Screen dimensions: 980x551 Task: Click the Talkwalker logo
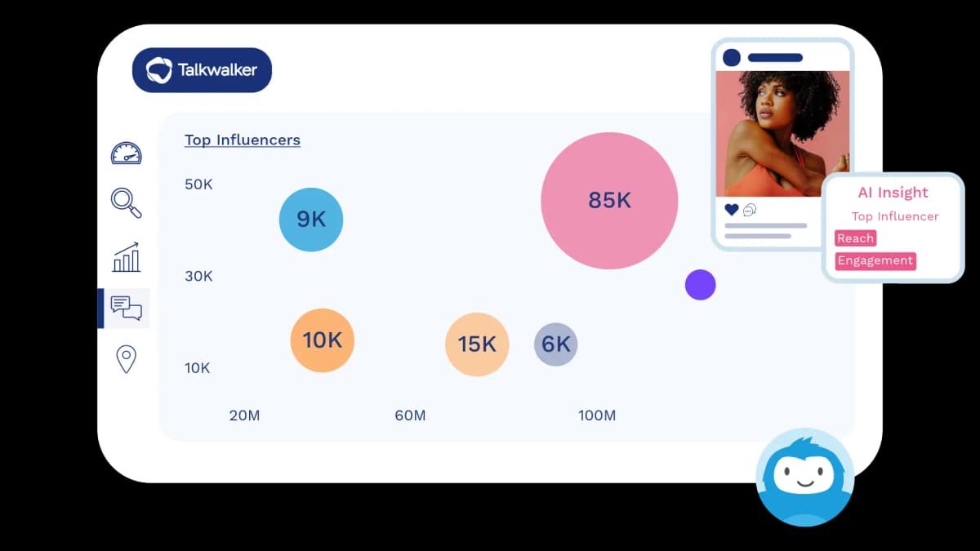pyautogui.click(x=202, y=69)
